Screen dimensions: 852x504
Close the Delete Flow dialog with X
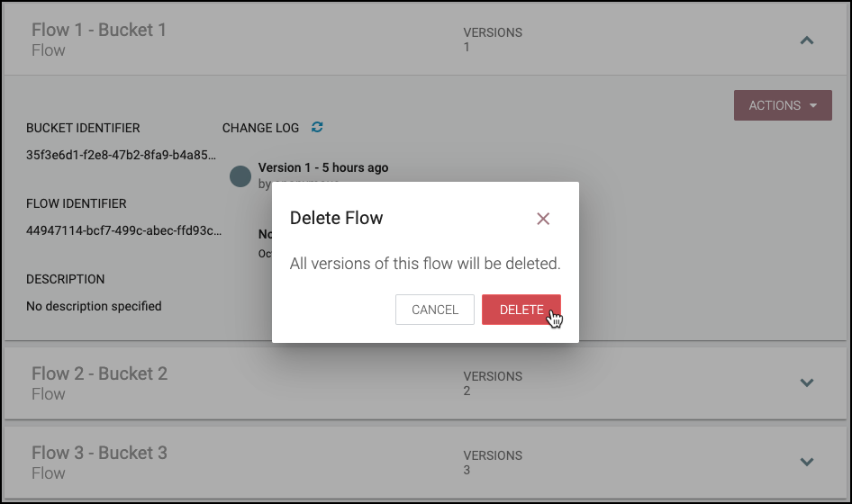[543, 219]
